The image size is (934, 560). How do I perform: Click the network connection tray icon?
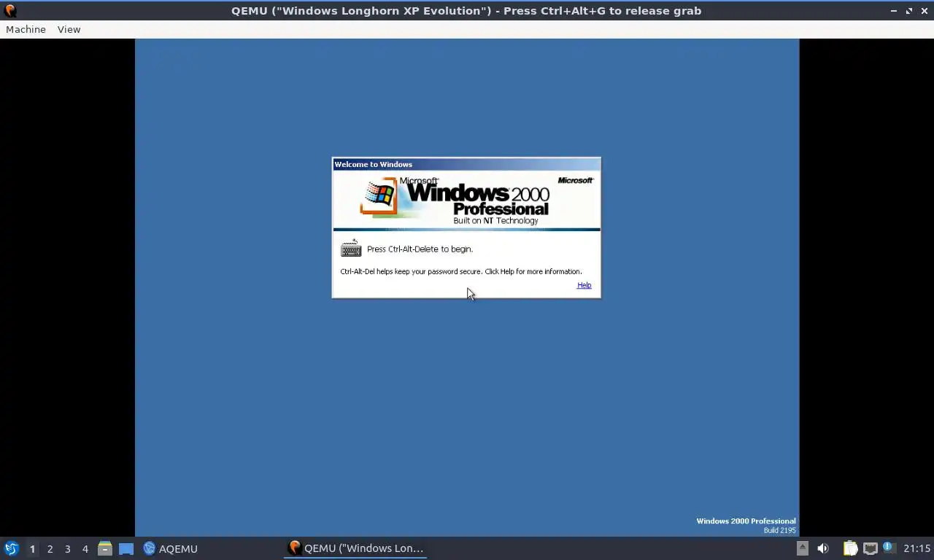(870, 548)
